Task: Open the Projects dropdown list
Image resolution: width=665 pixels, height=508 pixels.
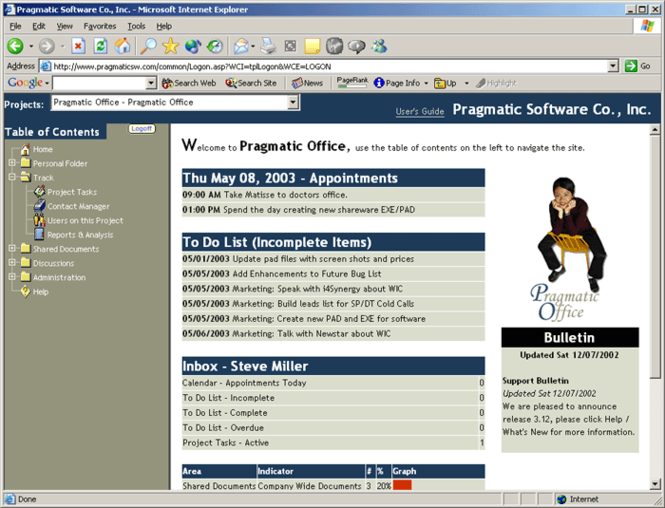Action: click(293, 102)
